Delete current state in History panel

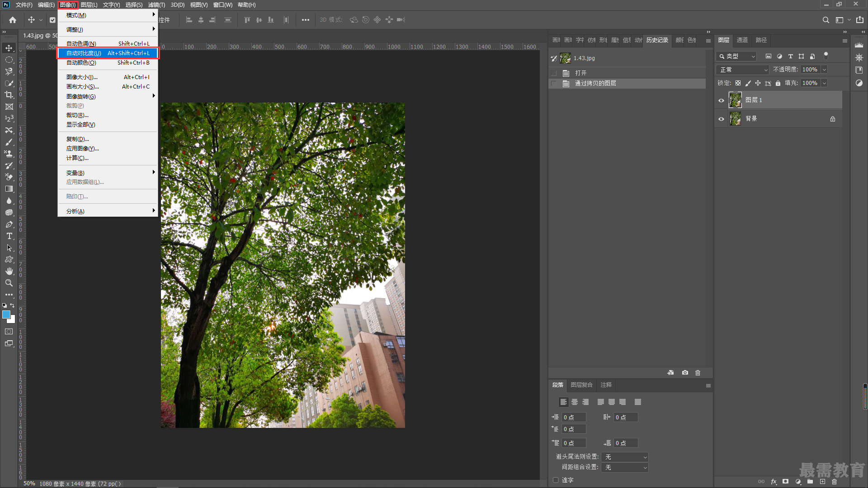698,373
